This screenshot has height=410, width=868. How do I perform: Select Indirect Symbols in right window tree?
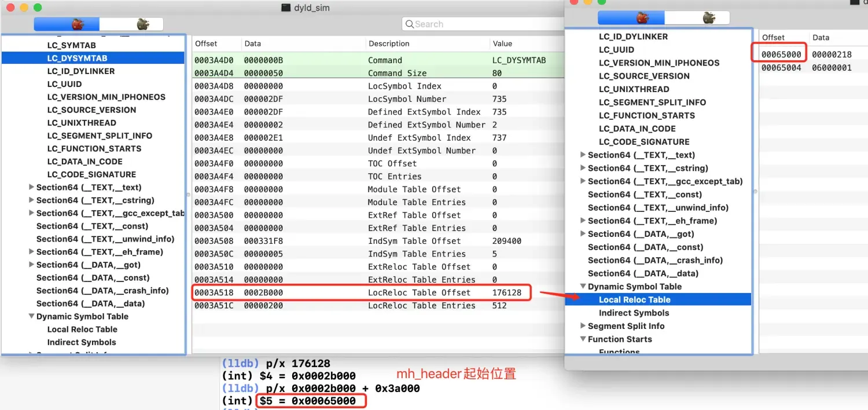[634, 313]
